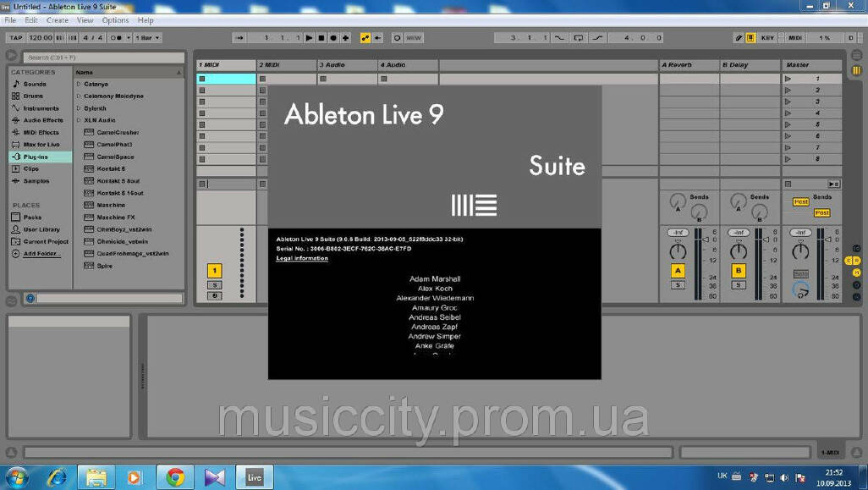Click the Arrangement Record button
The image size is (868, 490).
pos(333,37)
